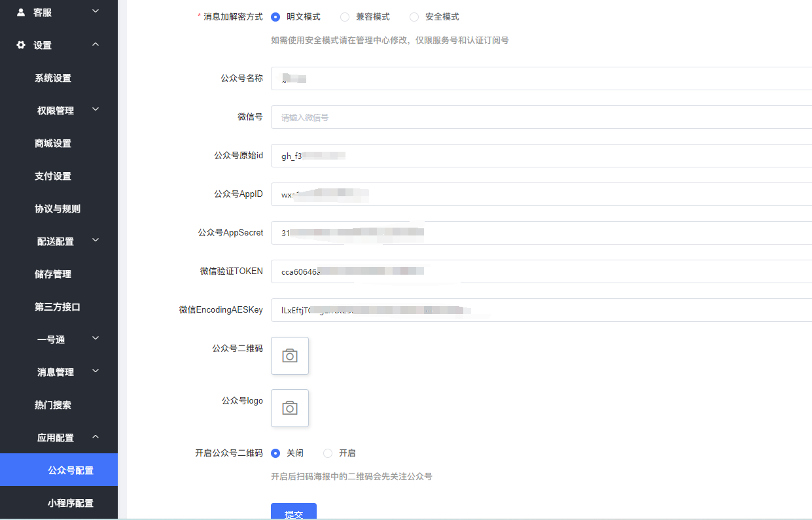
Task: Click the 微信EncodingAESKey input field
Action: click(541, 310)
